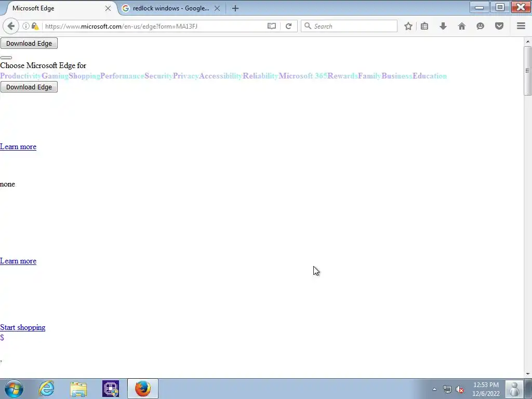This screenshot has height=399, width=532.
Task: Click the $ link below Start shopping
Action: pyautogui.click(x=2, y=338)
